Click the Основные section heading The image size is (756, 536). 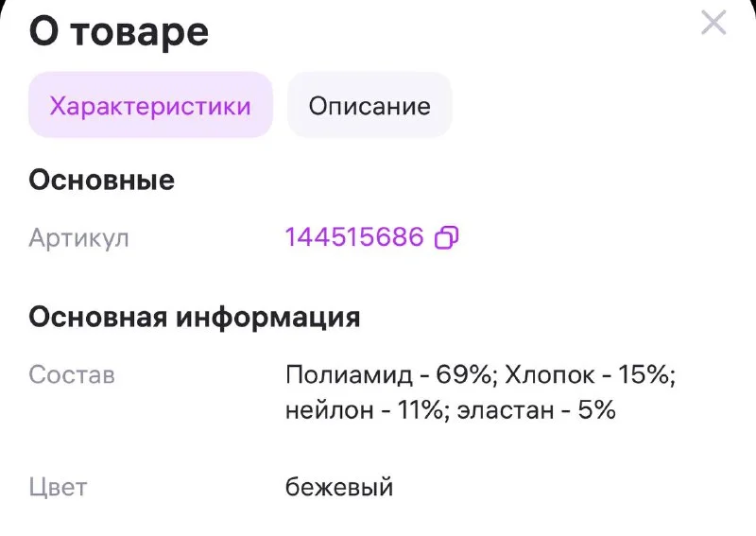click(x=102, y=180)
